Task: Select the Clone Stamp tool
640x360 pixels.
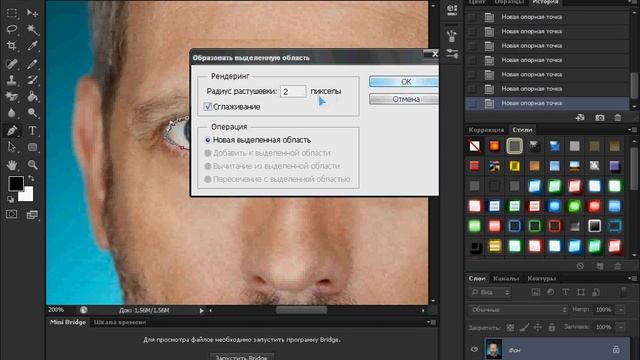Action: click(x=12, y=80)
